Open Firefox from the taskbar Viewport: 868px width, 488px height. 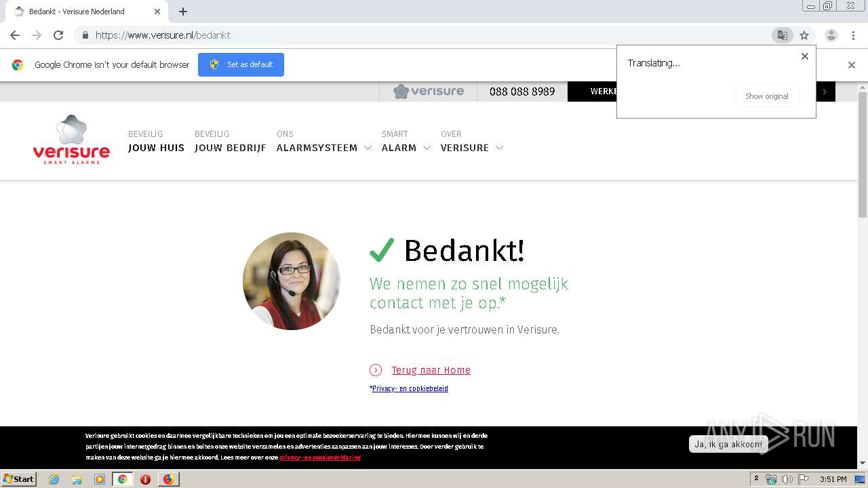click(168, 479)
